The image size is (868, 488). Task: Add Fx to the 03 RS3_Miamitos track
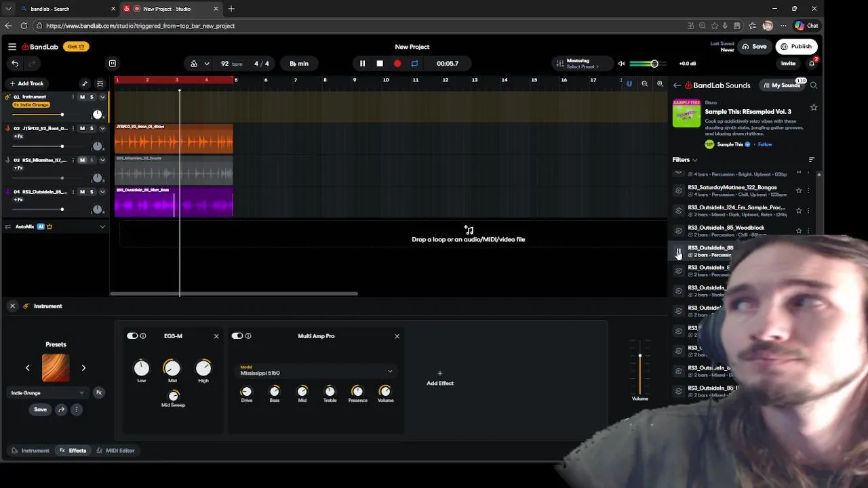click(x=18, y=168)
